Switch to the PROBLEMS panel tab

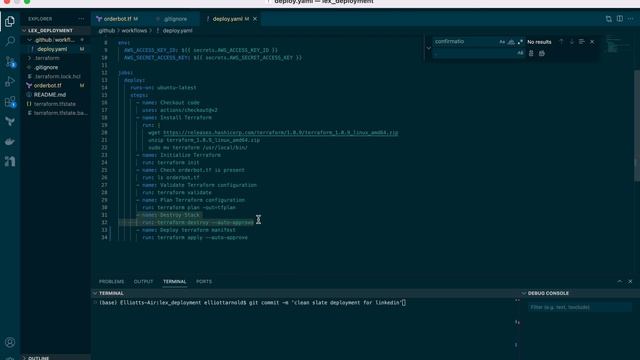pos(111,282)
